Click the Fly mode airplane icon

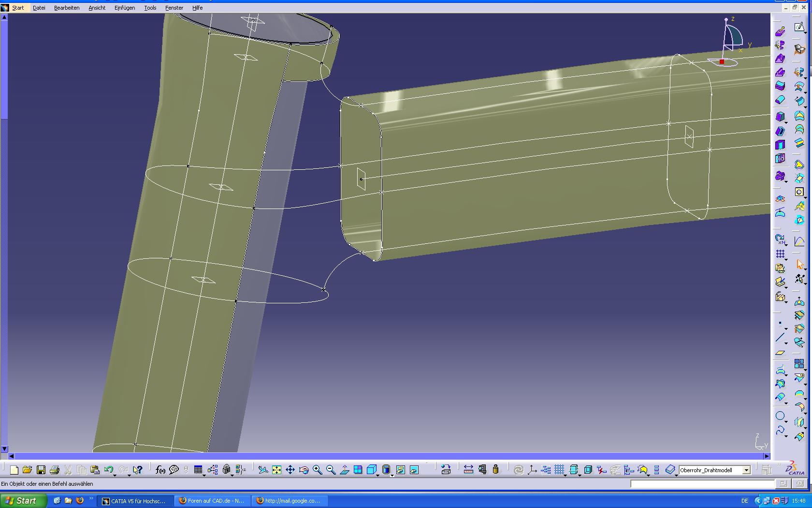(x=263, y=470)
